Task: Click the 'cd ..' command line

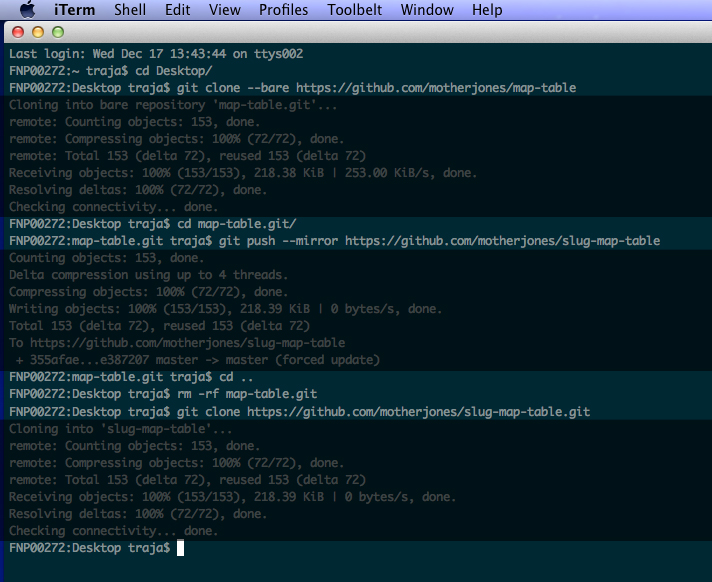Action: (x=131, y=377)
